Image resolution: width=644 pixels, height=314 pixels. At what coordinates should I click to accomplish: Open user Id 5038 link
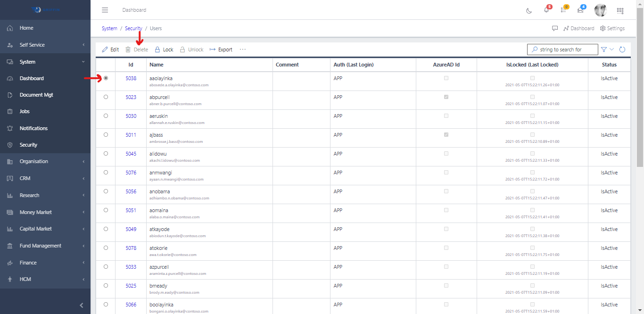click(x=131, y=78)
